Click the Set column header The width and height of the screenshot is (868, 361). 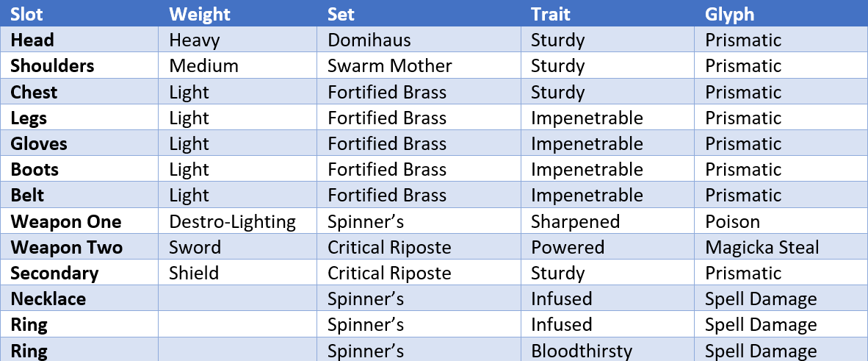(341, 14)
